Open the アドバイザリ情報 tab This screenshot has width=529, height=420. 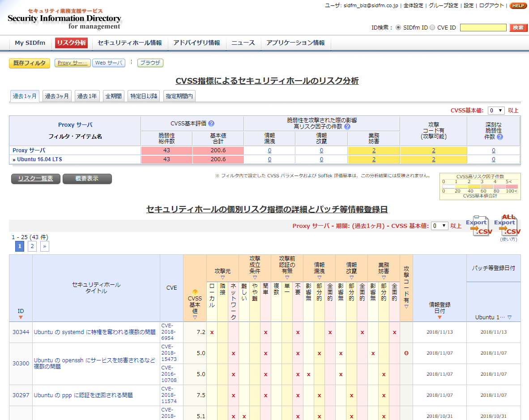click(196, 43)
